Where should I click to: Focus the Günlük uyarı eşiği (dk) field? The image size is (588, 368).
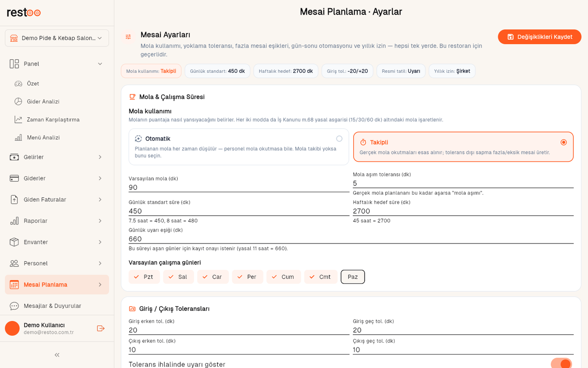point(351,239)
